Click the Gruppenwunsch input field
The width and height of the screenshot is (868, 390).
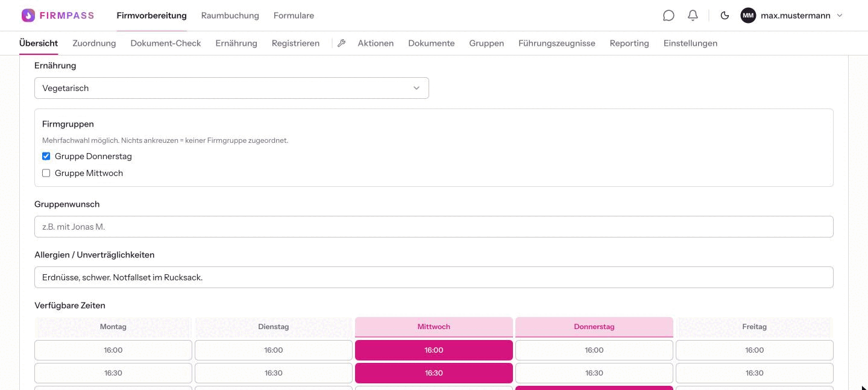[434, 227]
